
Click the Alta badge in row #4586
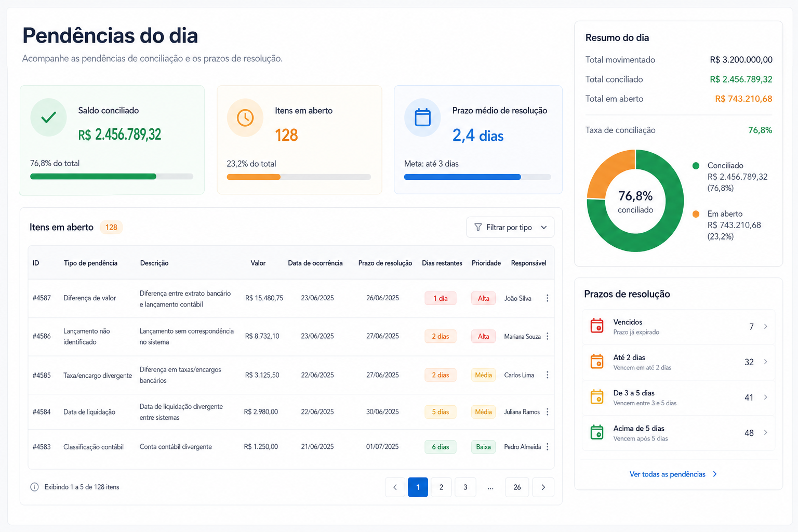(484, 336)
